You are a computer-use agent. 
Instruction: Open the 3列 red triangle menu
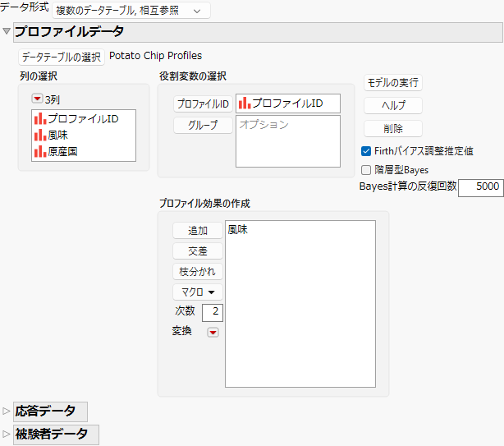(37, 99)
